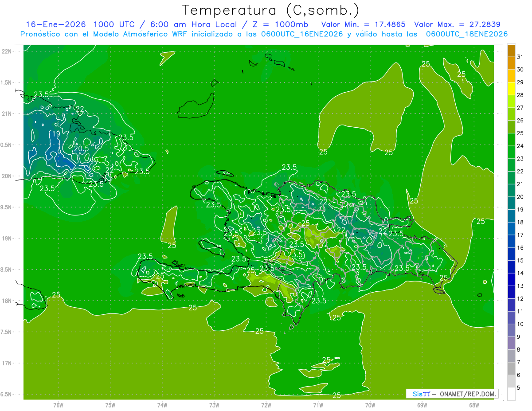Click the colorbar label 12
532x411 pixels.
pyautogui.click(x=520, y=298)
